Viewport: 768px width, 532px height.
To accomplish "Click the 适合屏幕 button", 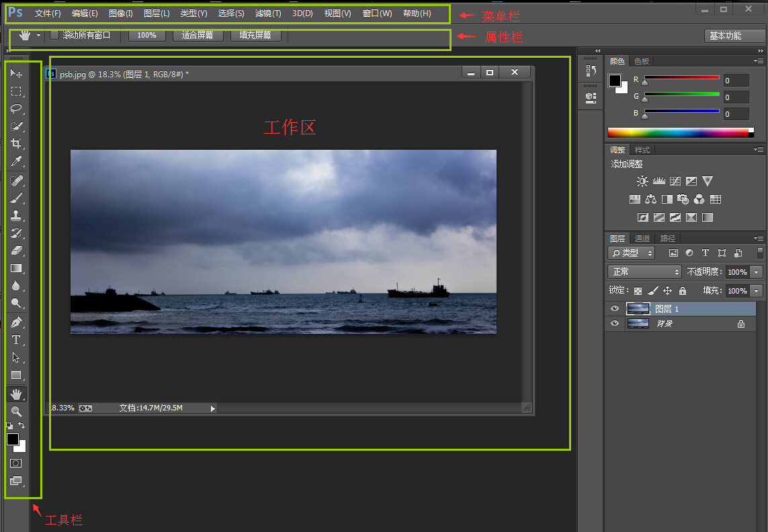I will point(198,35).
